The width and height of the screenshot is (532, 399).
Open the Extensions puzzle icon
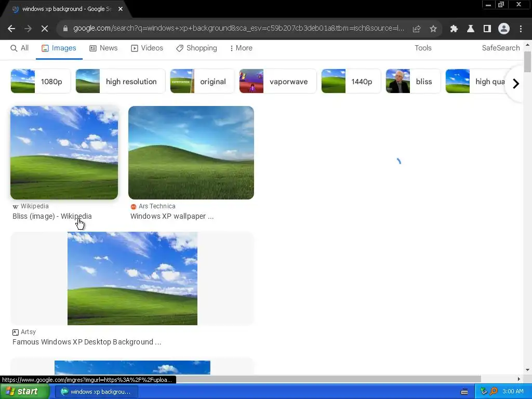[454, 29]
